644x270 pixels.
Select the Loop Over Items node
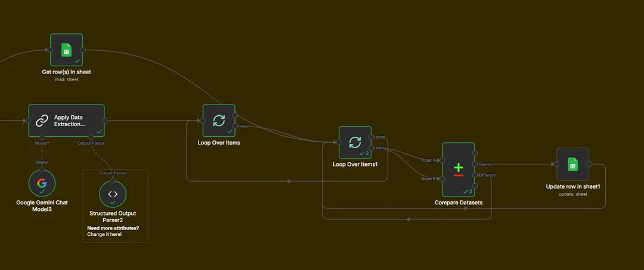219,121
